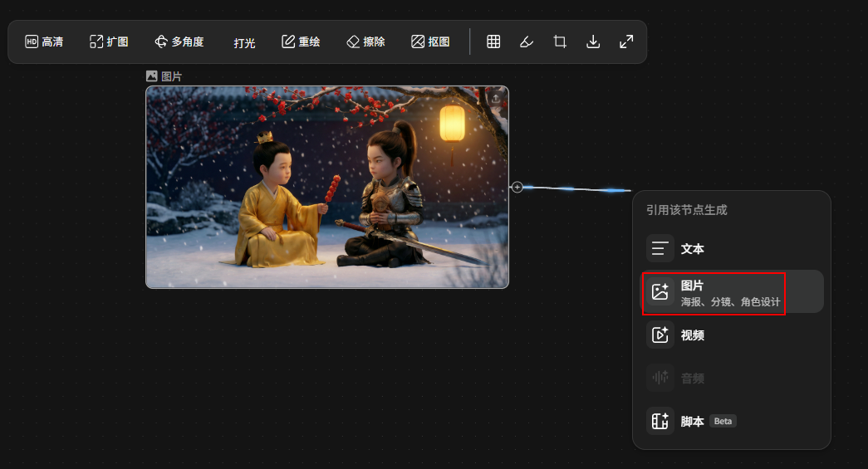Choose 脚本 Beta from the generate menu
The height and width of the screenshot is (469, 868).
(732, 422)
